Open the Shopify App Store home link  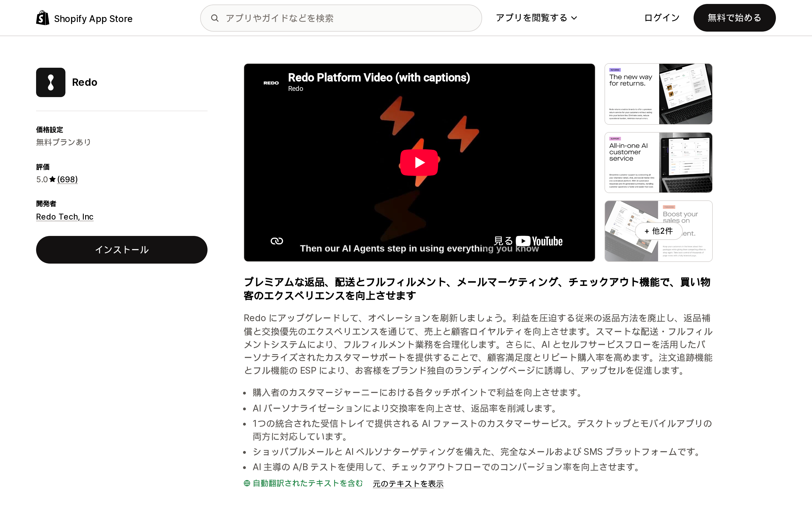[x=84, y=18]
